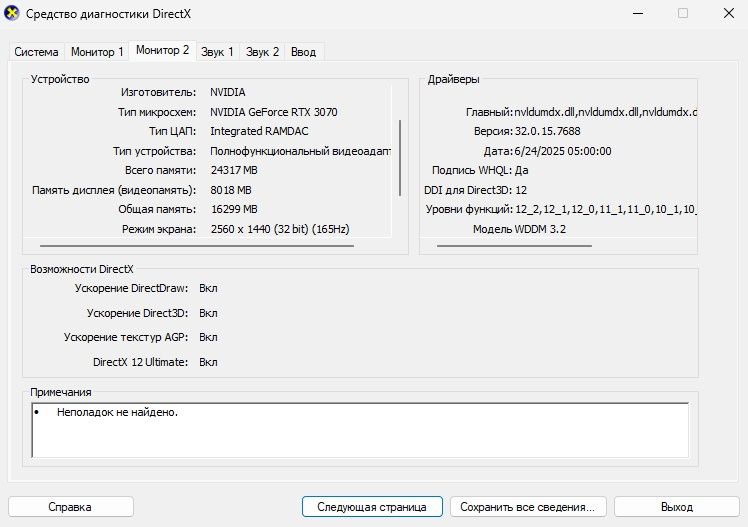Click the value 8018 MB
748x527 pixels.
click(x=230, y=190)
